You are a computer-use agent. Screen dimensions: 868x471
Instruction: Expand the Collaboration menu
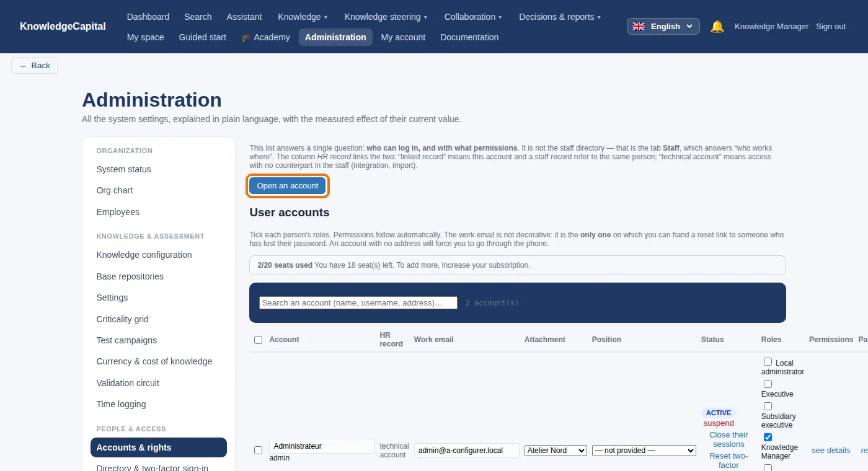pos(473,17)
